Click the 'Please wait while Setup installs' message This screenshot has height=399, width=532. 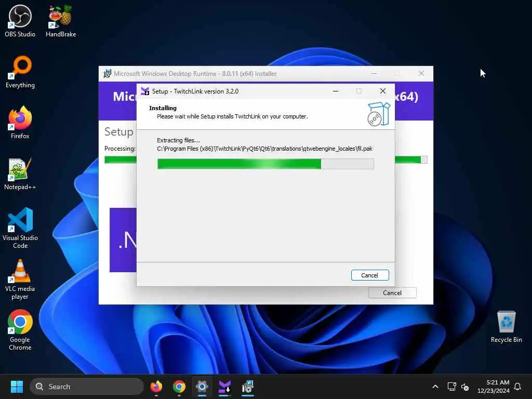point(232,116)
